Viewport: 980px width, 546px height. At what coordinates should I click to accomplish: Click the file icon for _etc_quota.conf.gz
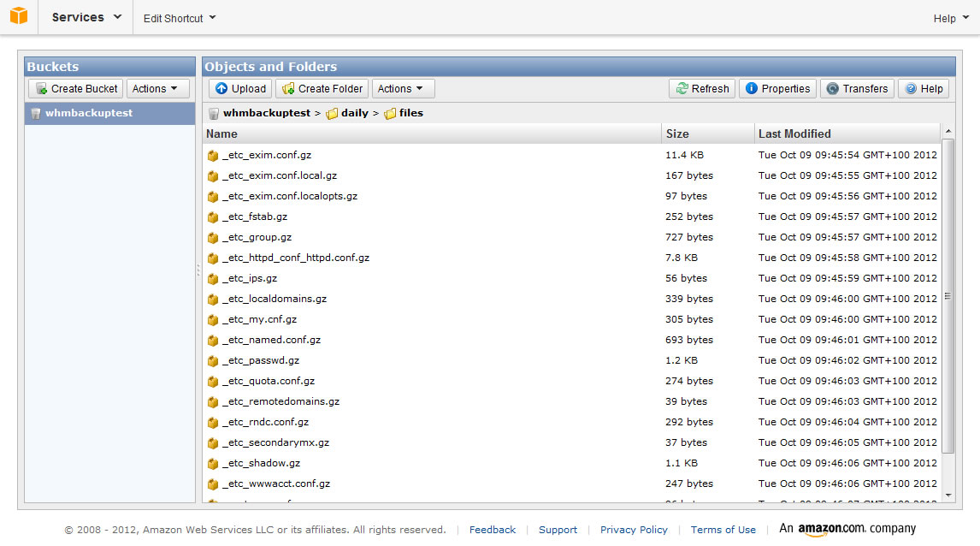(213, 381)
